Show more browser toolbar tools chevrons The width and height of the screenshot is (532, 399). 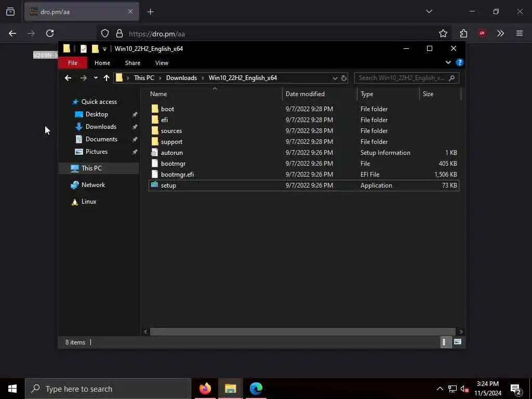pos(500,33)
